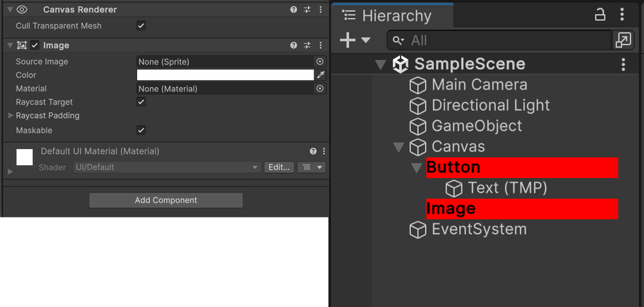
Task: Collapse the Button hierarchy arrow
Action: 417,168
